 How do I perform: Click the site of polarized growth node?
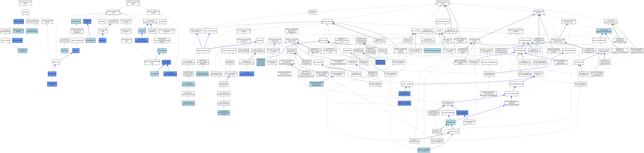[47, 22]
